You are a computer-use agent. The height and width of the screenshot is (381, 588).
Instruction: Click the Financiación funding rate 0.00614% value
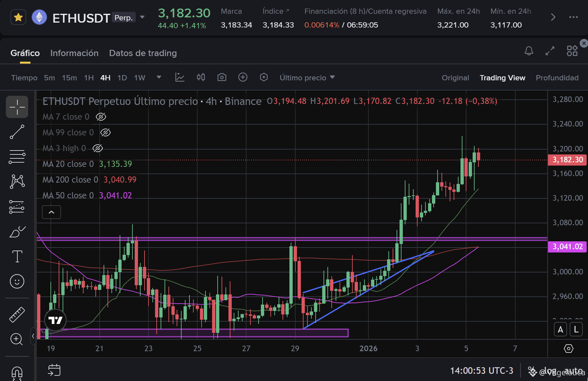click(322, 25)
